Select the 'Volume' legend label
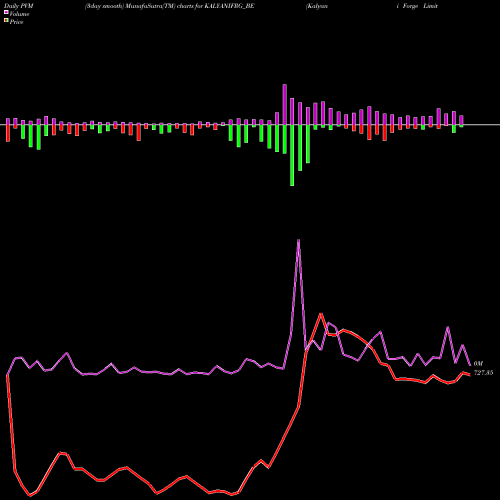Image resolution: width=500 pixels, height=500 pixels. [x=19, y=14]
